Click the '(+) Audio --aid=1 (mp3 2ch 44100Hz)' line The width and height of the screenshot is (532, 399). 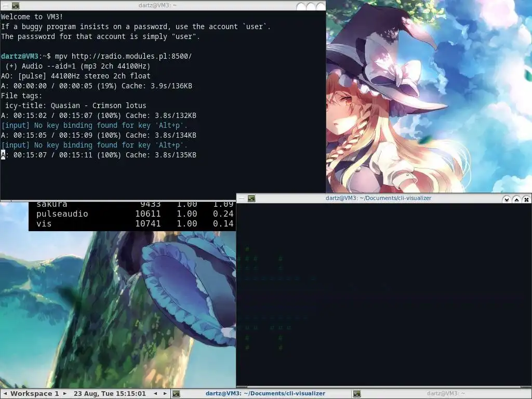click(x=78, y=66)
